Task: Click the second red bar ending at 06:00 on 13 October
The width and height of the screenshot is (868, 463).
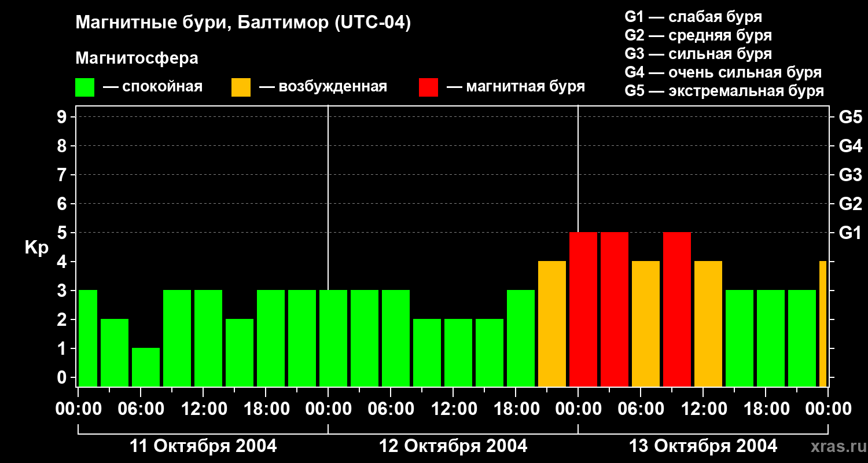Action: click(615, 309)
